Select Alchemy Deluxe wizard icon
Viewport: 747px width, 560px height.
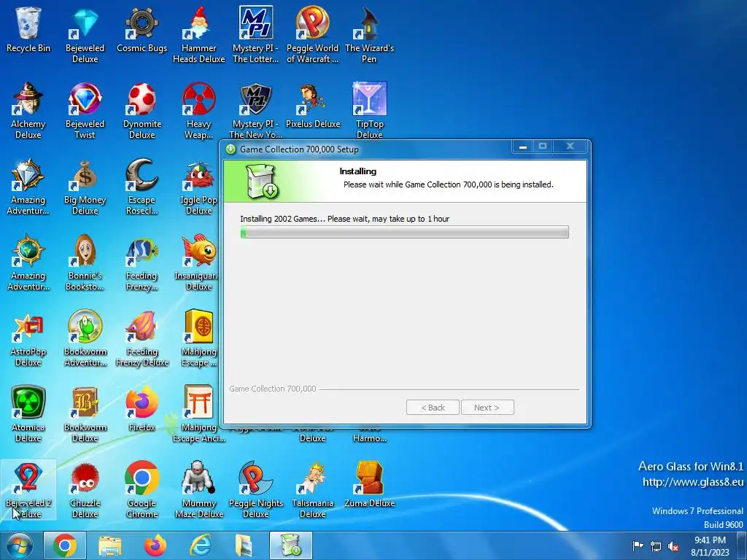pyautogui.click(x=28, y=111)
